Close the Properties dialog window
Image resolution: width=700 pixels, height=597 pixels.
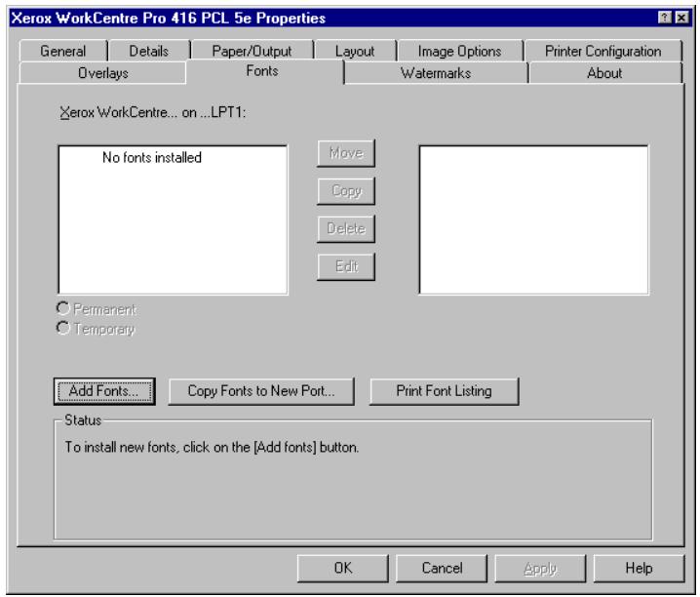pyautogui.click(x=681, y=18)
